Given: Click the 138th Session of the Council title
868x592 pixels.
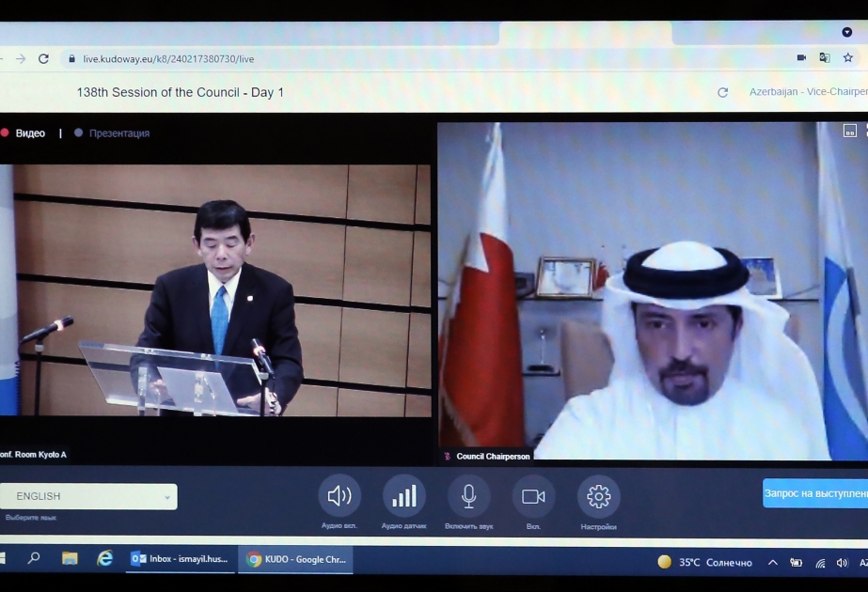Looking at the screenshot, I should tap(181, 92).
